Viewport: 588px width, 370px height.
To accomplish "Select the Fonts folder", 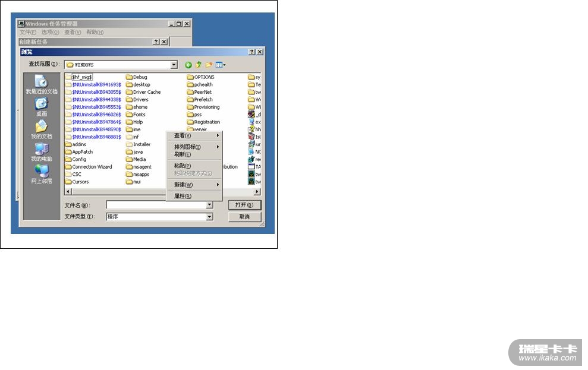I will pyautogui.click(x=136, y=115).
